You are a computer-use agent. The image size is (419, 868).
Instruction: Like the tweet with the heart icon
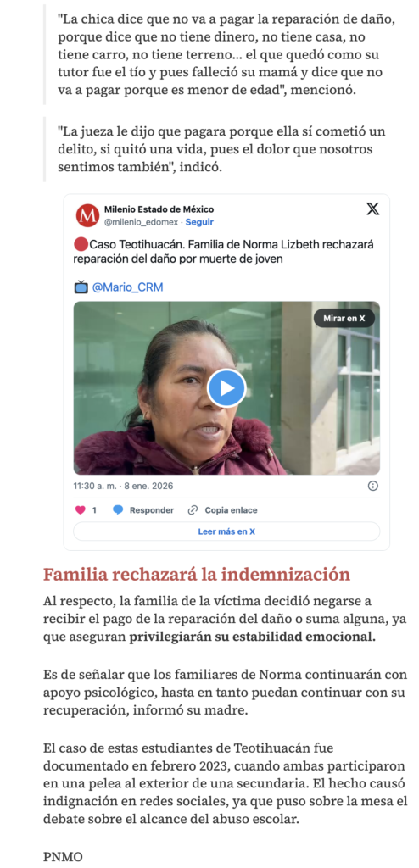(80, 510)
